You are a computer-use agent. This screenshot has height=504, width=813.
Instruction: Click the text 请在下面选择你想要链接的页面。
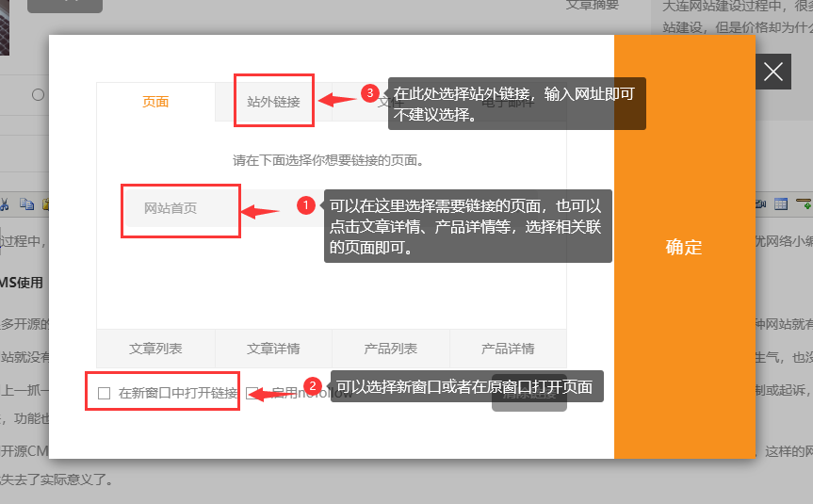click(x=328, y=161)
